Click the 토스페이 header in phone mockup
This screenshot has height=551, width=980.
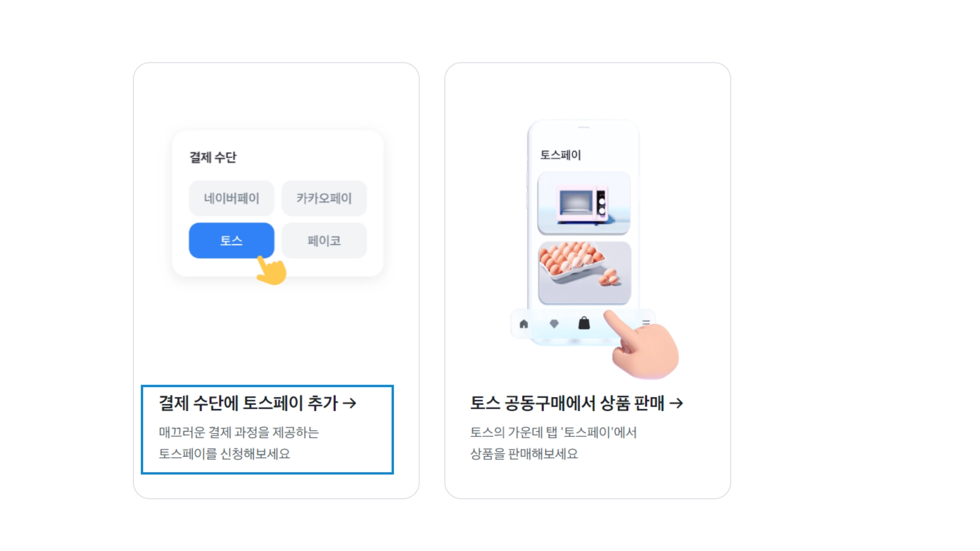560,155
